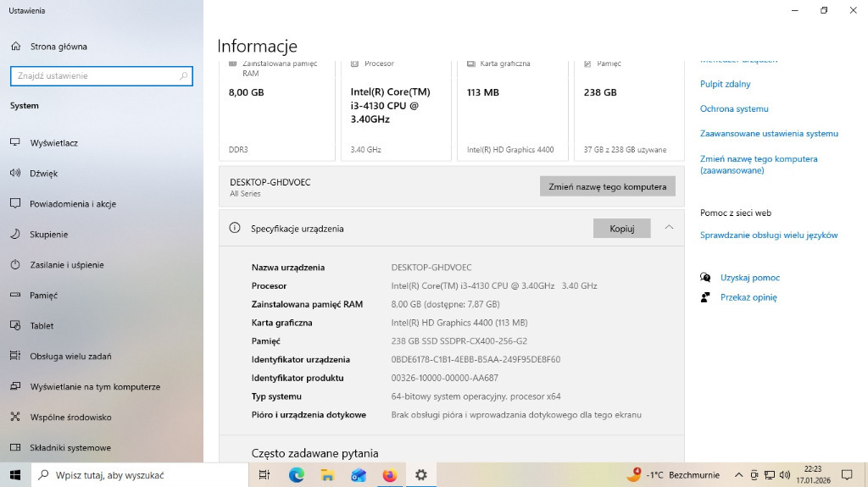Open Wspólne środowisko icon
The height and width of the screenshot is (487, 868).
15,417
